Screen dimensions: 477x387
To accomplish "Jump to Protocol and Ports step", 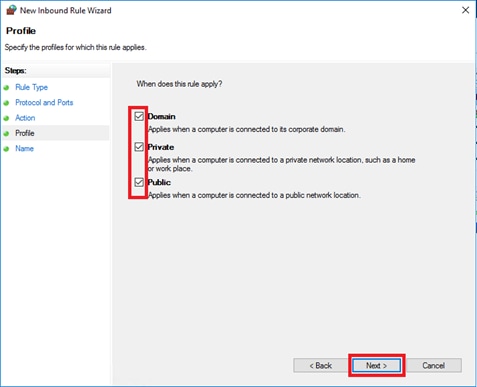I will coord(44,102).
